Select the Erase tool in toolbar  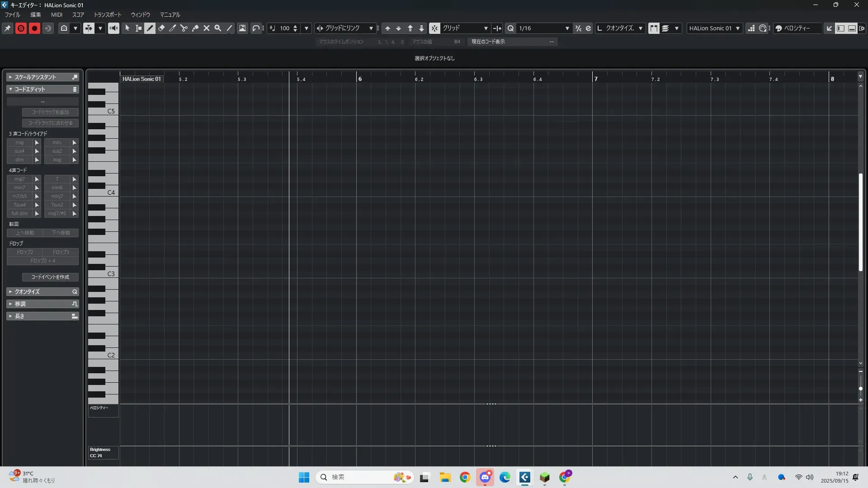(x=161, y=28)
